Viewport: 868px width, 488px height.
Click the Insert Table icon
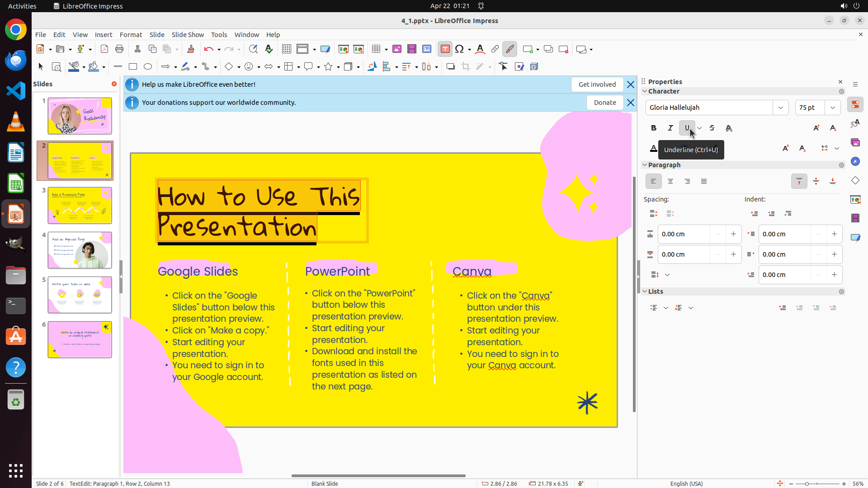(376, 49)
